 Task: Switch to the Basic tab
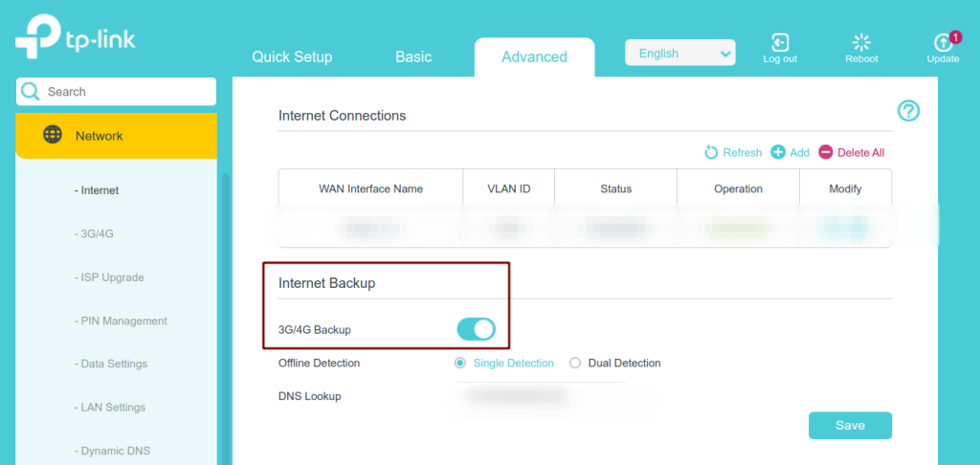[x=413, y=56]
